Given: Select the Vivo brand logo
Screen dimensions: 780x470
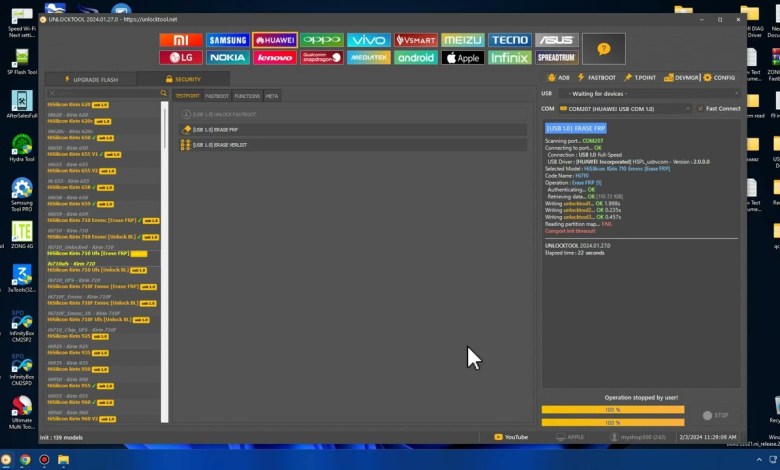Looking at the screenshot, I should tap(369, 40).
